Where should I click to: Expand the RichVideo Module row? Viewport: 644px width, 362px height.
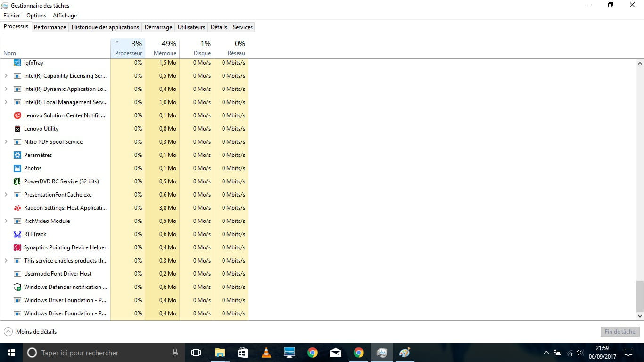point(6,221)
